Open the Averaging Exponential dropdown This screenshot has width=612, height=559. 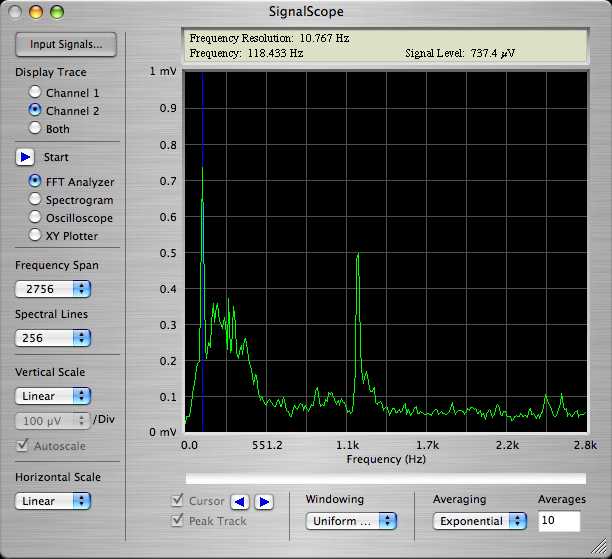pyautogui.click(x=480, y=521)
